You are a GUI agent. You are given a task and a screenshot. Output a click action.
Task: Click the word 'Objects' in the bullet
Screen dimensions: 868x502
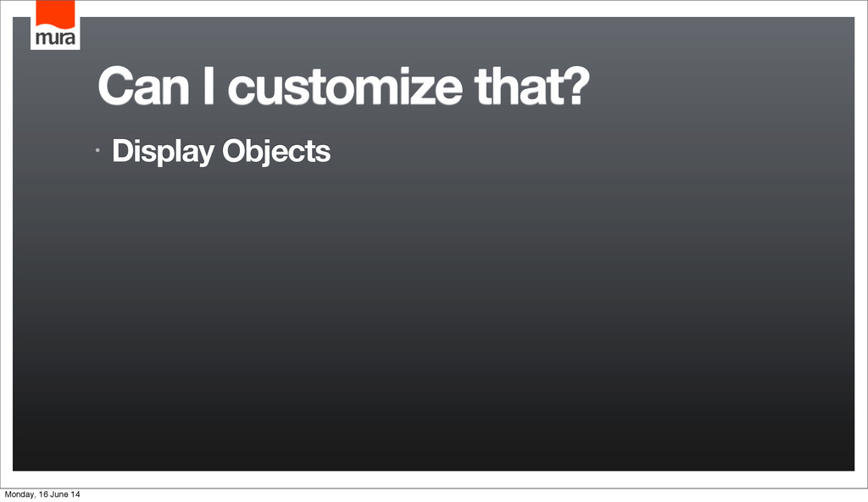pyautogui.click(x=276, y=151)
